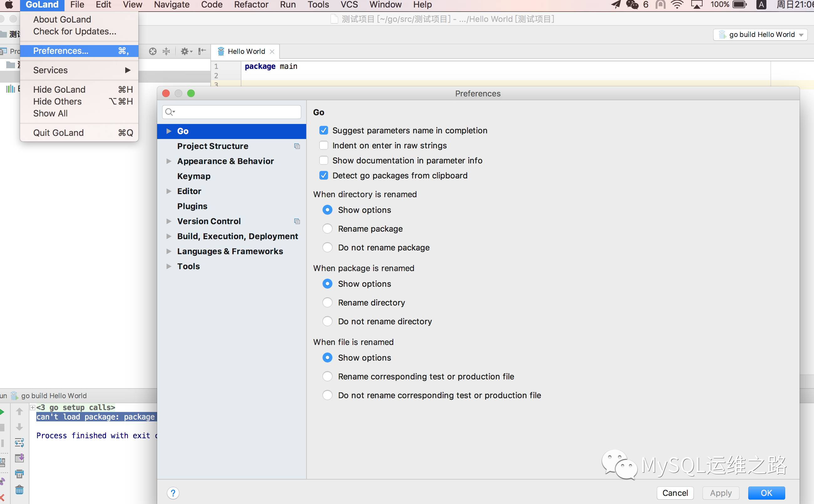
Task: Click the trash clear-all icon in Run console
Action: click(x=19, y=489)
